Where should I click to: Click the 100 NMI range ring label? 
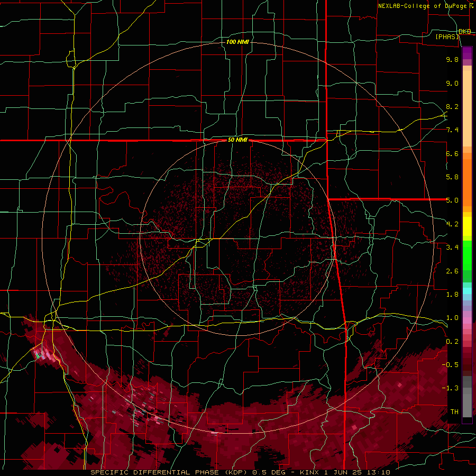(x=237, y=42)
